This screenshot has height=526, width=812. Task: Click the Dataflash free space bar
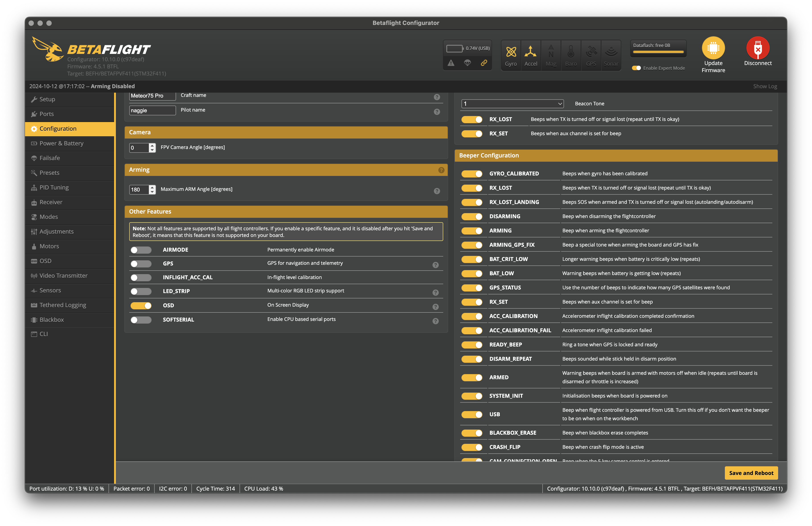point(658,52)
